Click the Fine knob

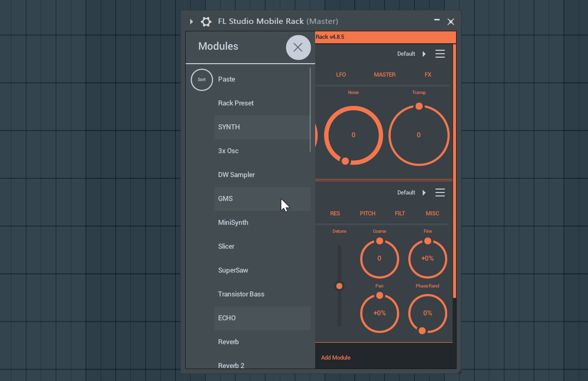(428, 258)
